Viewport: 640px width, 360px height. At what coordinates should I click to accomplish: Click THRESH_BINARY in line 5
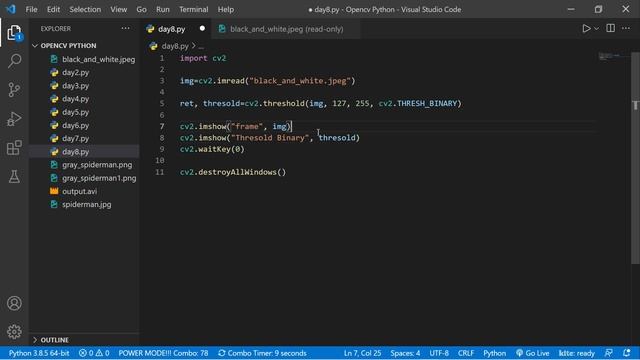coord(427,104)
